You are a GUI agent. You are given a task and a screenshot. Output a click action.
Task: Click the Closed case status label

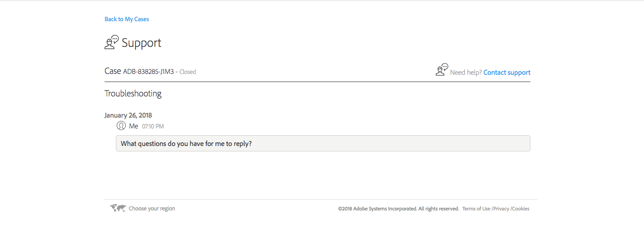pos(187,72)
